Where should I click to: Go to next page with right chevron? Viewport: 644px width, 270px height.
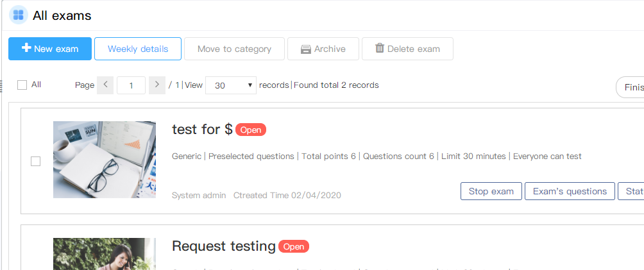point(157,85)
